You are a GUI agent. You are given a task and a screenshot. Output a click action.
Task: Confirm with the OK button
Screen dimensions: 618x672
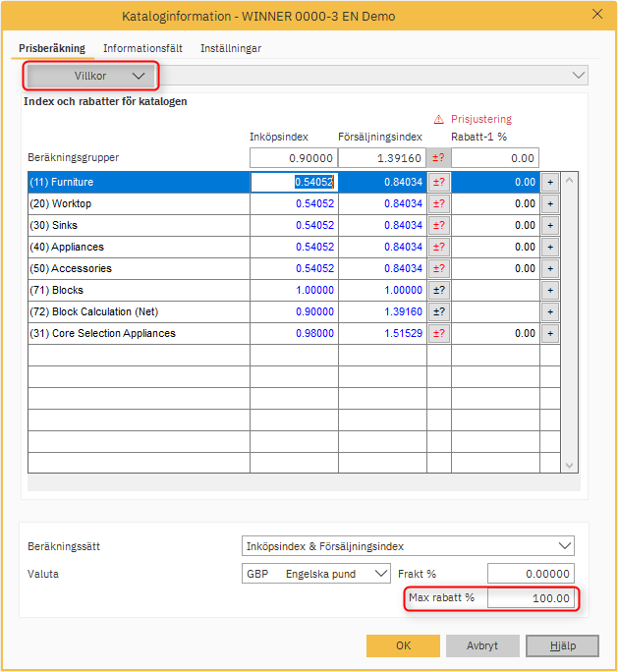pyautogui.click(x=403, y=645)
